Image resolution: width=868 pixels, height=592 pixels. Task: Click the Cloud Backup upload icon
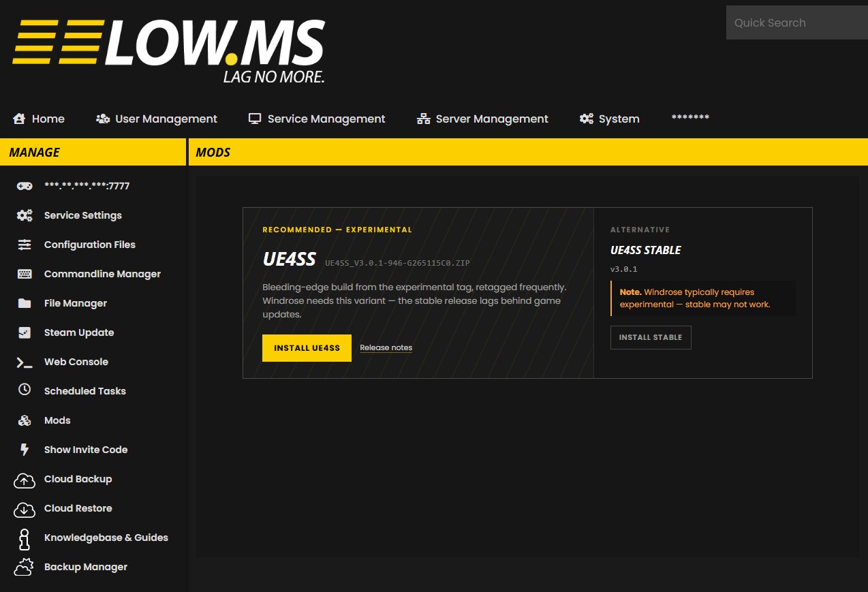coord(25,480)
